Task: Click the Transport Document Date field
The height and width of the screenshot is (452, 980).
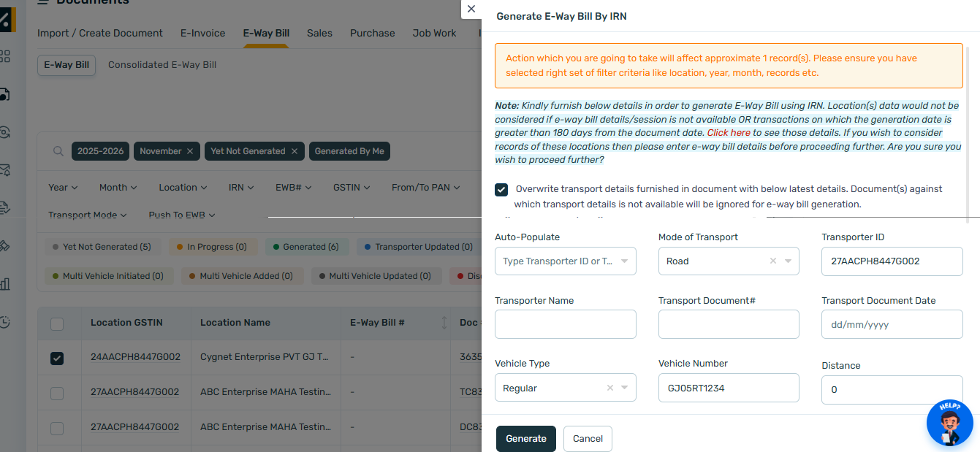Action: pos(892,324)
